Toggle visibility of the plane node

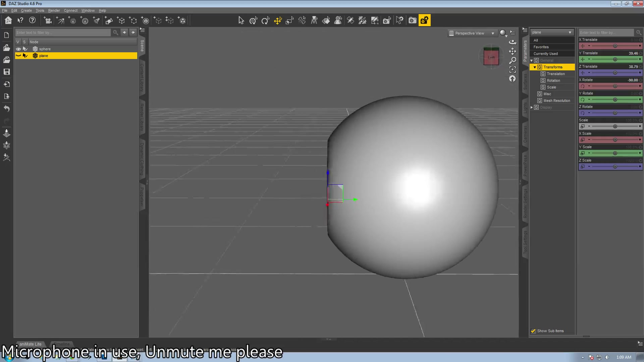click(18, 56)
